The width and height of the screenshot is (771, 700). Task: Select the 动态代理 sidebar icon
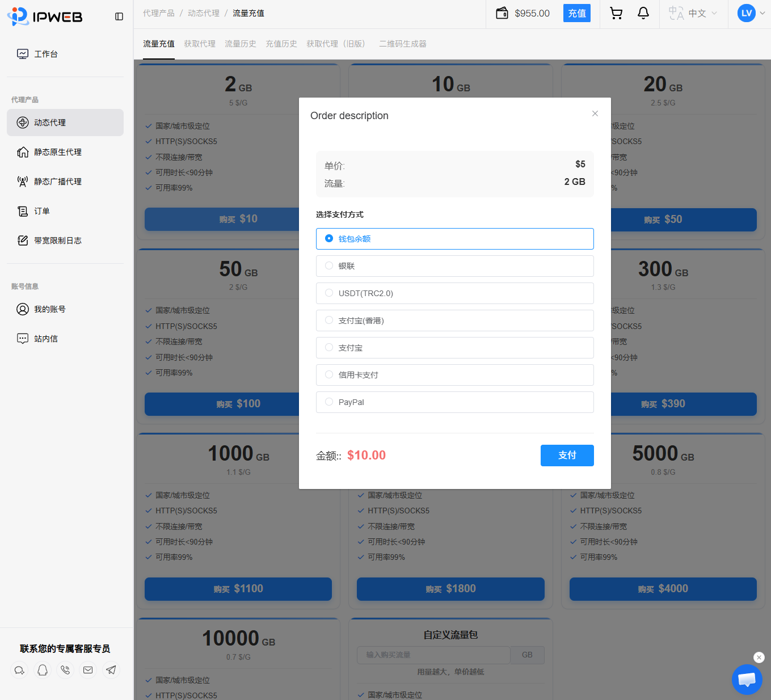[x=23, y=123]
